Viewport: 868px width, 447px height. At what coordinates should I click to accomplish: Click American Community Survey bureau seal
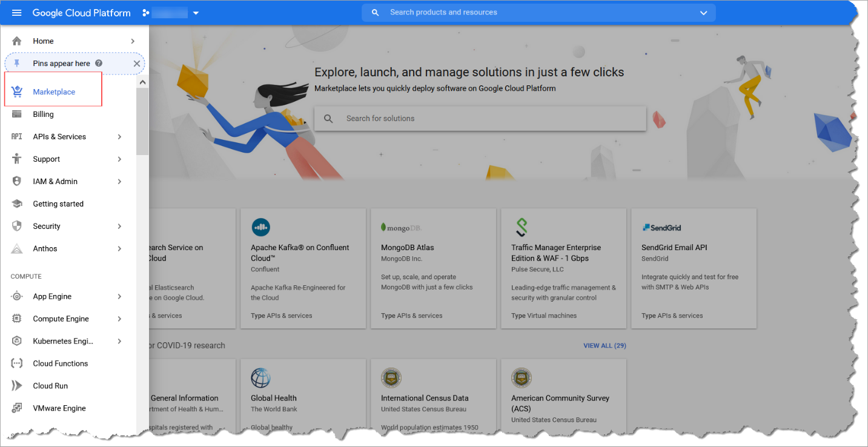[x=521, y=379]
